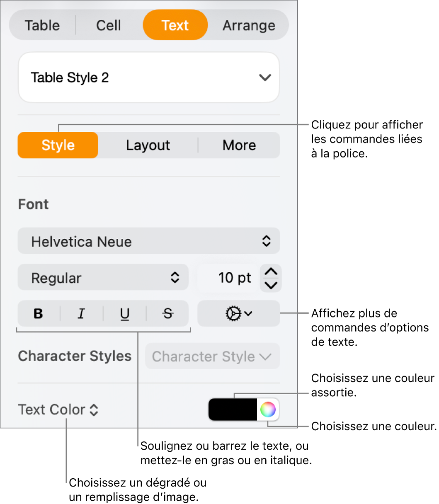Screen dimensions: 439x504
Task: Activate the More controls pane
Action: [239, 145]
